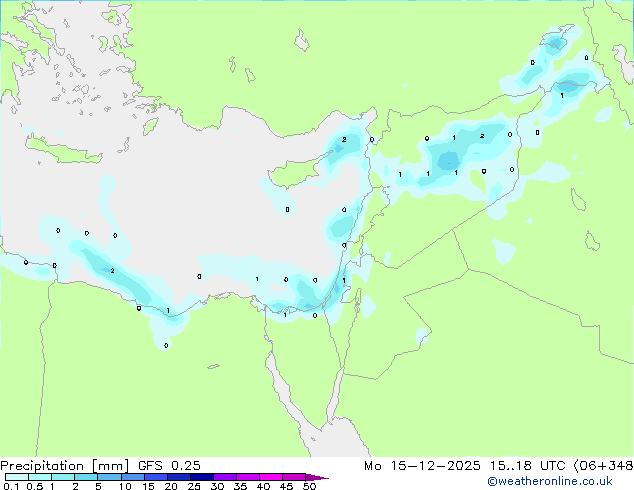Select the 2–5 mm legend color box
This screenshot has width=634, height=490.
[86, 477]
